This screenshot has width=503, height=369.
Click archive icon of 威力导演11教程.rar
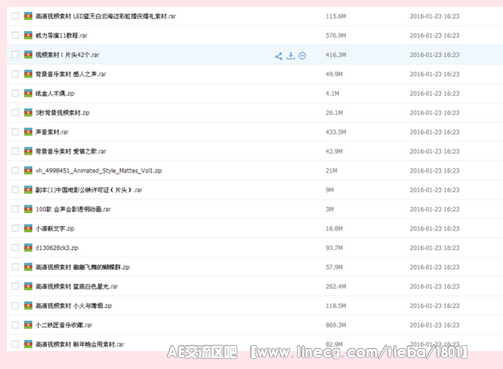pyautogui.click(x=28, y=35)
